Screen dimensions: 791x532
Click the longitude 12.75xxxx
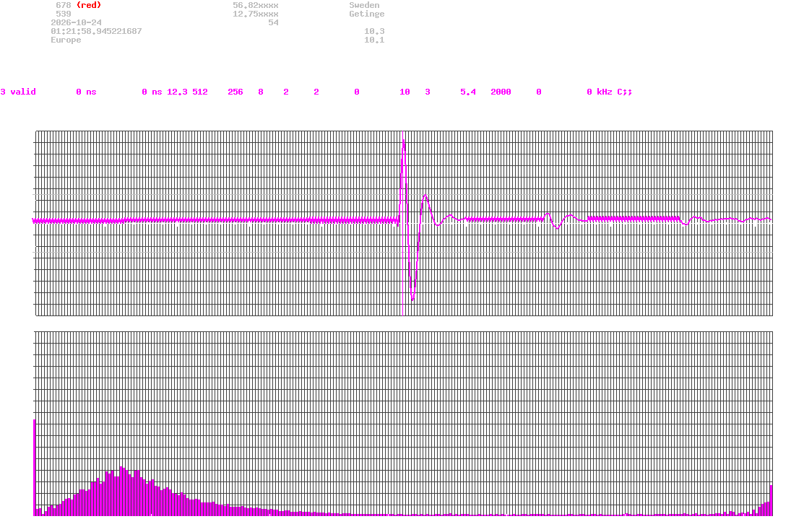click(255, 14)
